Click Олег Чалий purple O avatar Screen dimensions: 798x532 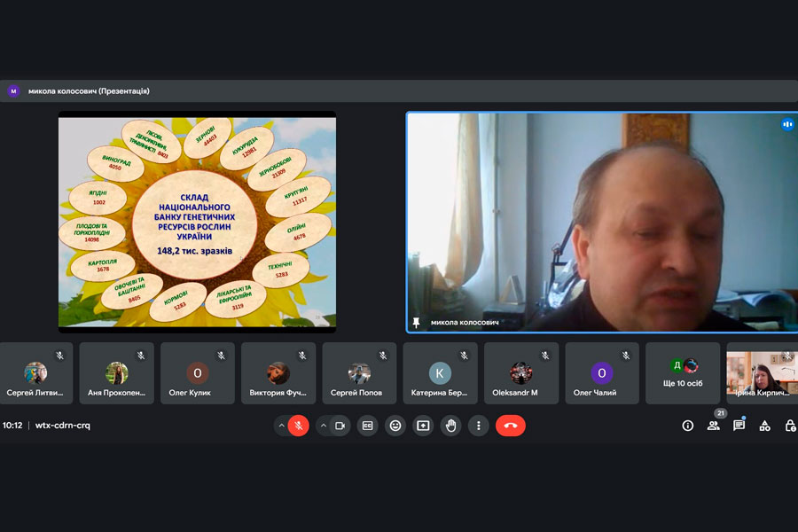pyautogui.click(x=602, y=373)
